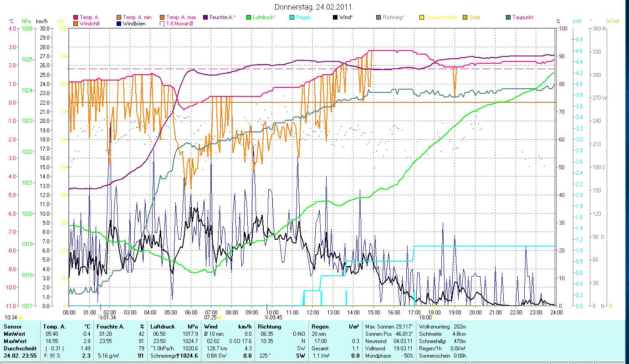The width and height of the screenshot is (629, 364).
Task: Click the S-SO 17.6 wind gust value
Action: click(241, 341)
